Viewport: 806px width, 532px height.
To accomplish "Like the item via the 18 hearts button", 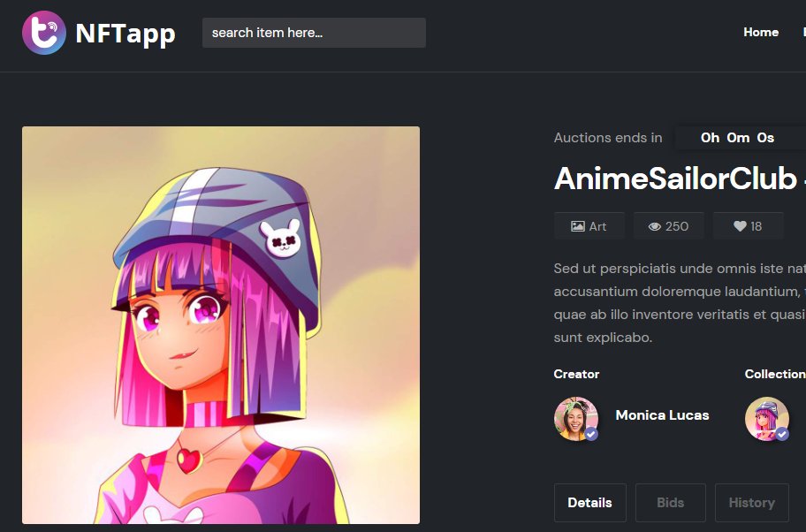I will click(x=748, y=226).
